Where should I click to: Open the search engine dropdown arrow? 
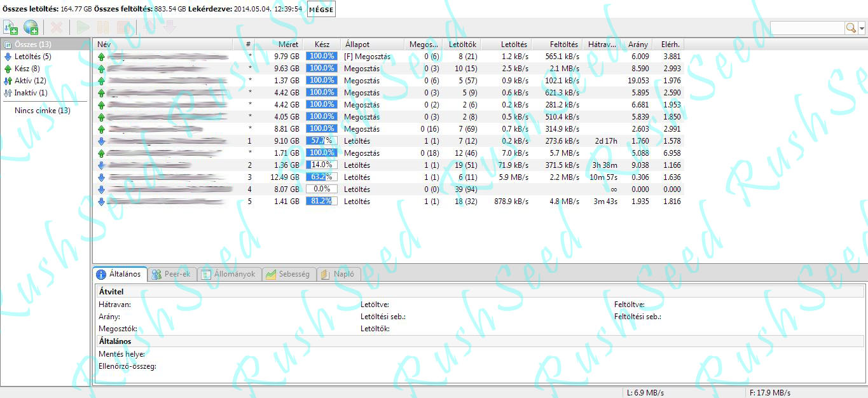862,28
